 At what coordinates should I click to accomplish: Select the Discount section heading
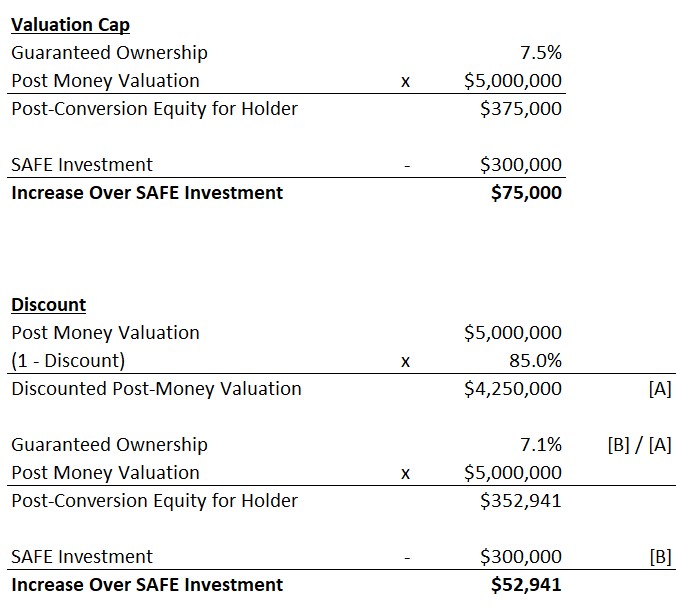click(x=49, y=305)
